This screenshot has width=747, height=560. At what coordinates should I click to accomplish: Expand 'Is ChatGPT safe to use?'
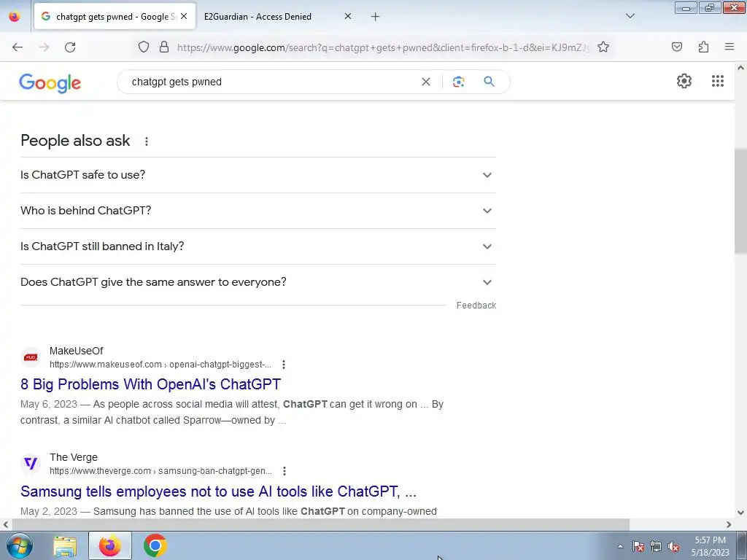tap(258, 175)
